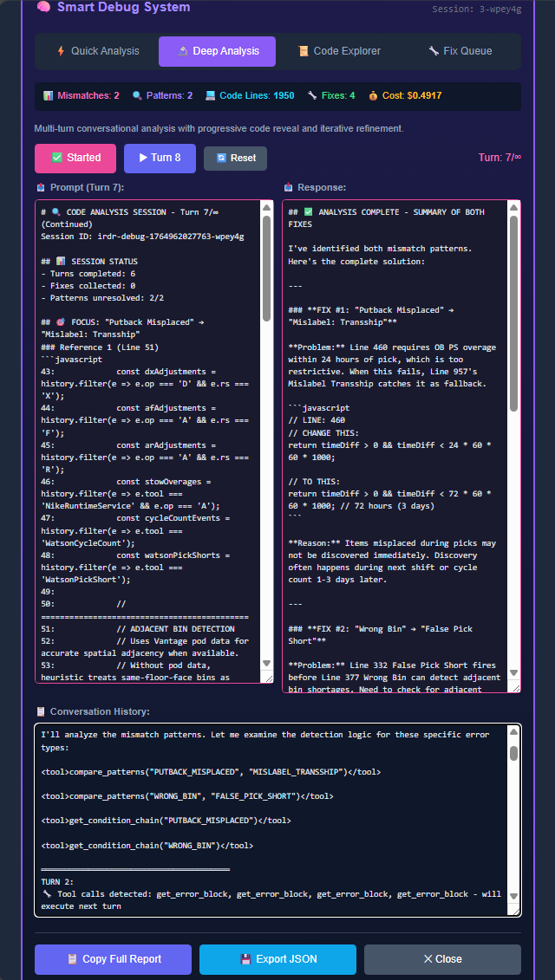Click the X icon on Close button
Screen dimensions: 555x980
tap(428, 958)
